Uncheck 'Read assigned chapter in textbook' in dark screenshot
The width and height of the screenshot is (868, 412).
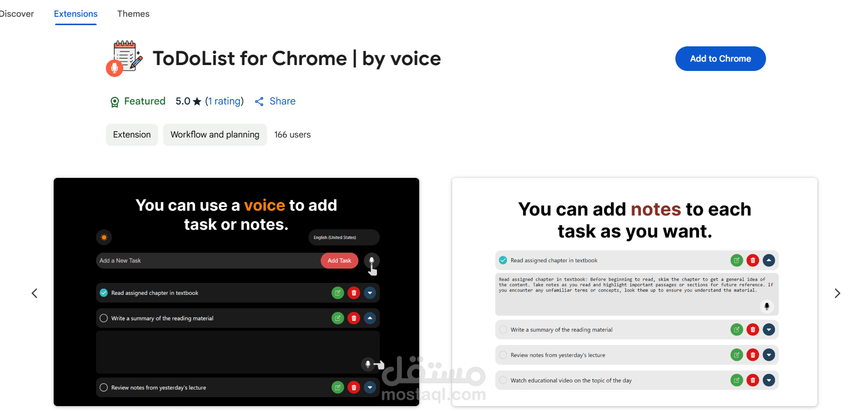pyautogui.click(x=104, y=293)
